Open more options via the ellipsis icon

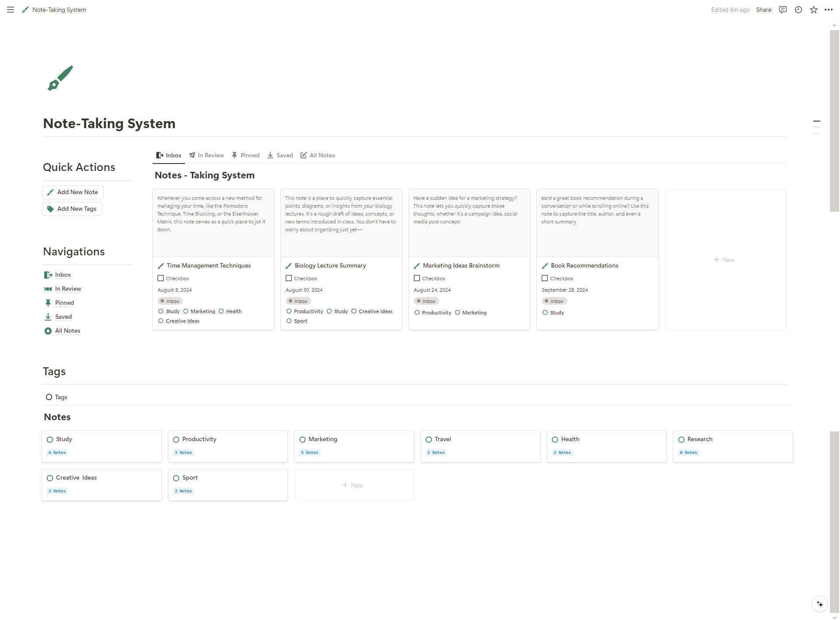829,10
